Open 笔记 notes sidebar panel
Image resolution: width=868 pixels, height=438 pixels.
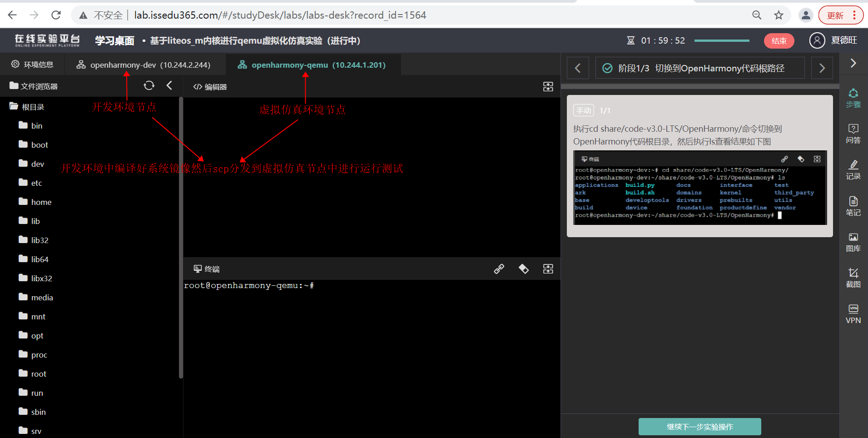coord(853,206)
